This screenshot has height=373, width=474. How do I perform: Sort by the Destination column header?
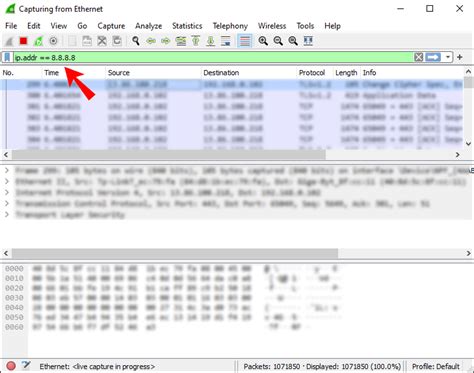coord(249,73)
